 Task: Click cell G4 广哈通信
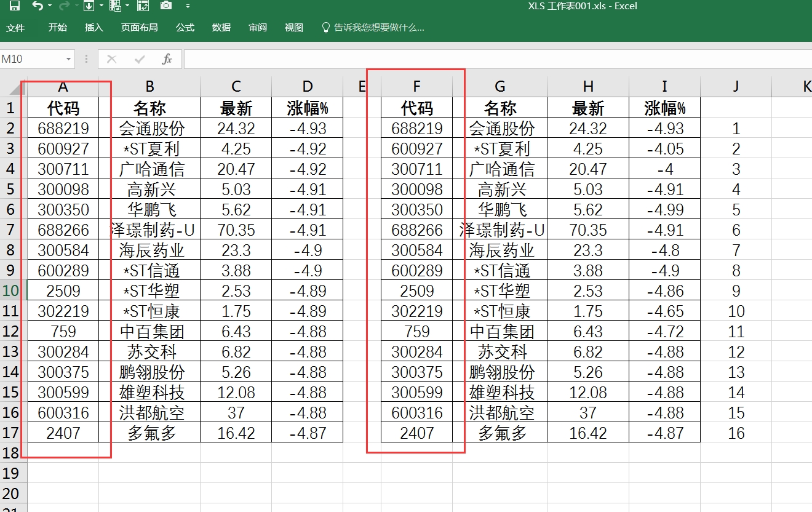[500, 169]
